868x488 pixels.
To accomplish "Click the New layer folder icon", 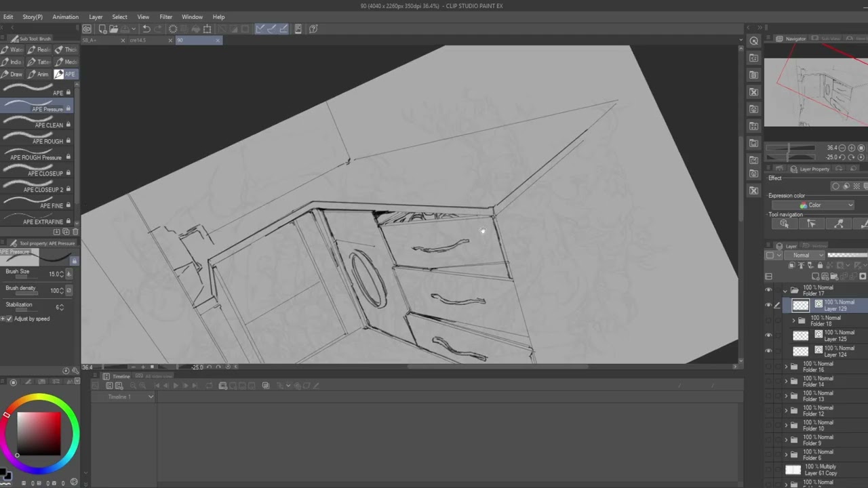I will [835, 277].
